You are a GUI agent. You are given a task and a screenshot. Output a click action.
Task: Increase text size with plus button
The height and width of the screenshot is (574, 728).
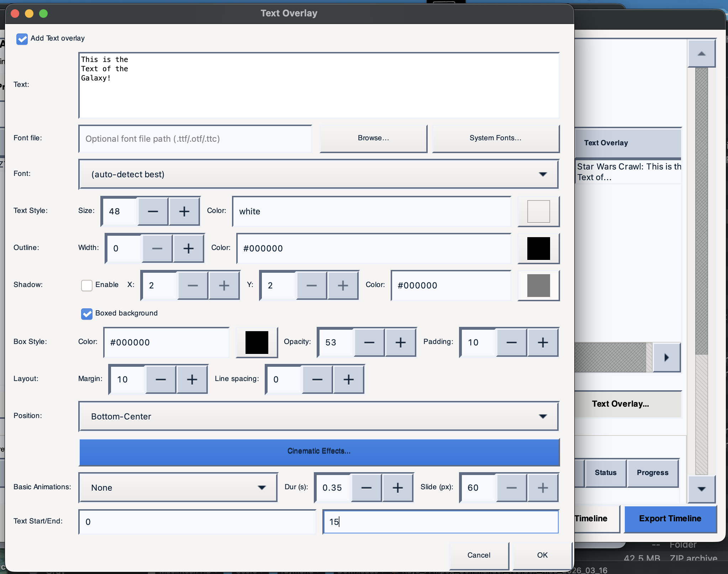click(x=184, y=212)
